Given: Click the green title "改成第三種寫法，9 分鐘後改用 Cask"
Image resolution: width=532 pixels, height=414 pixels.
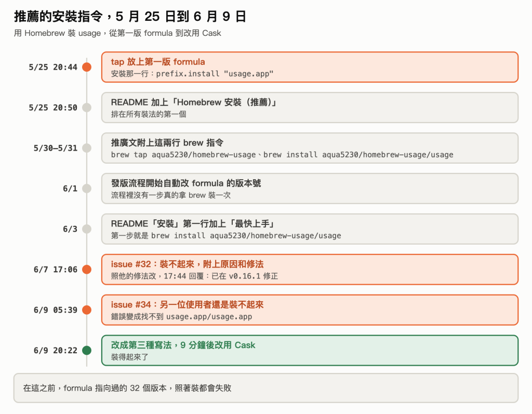Looking at the screenshot, I should (x=183, y=345).
